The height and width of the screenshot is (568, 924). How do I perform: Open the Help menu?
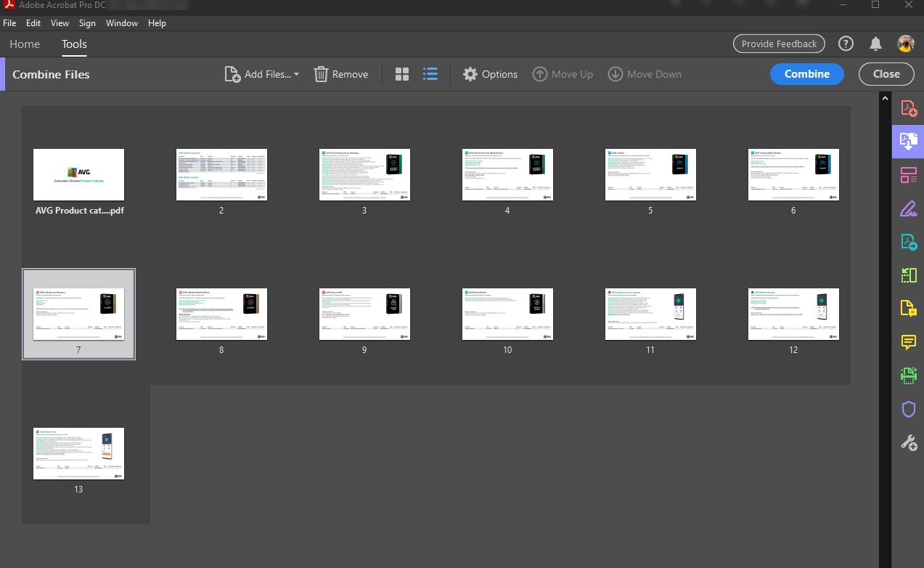[x=157, y=23]
